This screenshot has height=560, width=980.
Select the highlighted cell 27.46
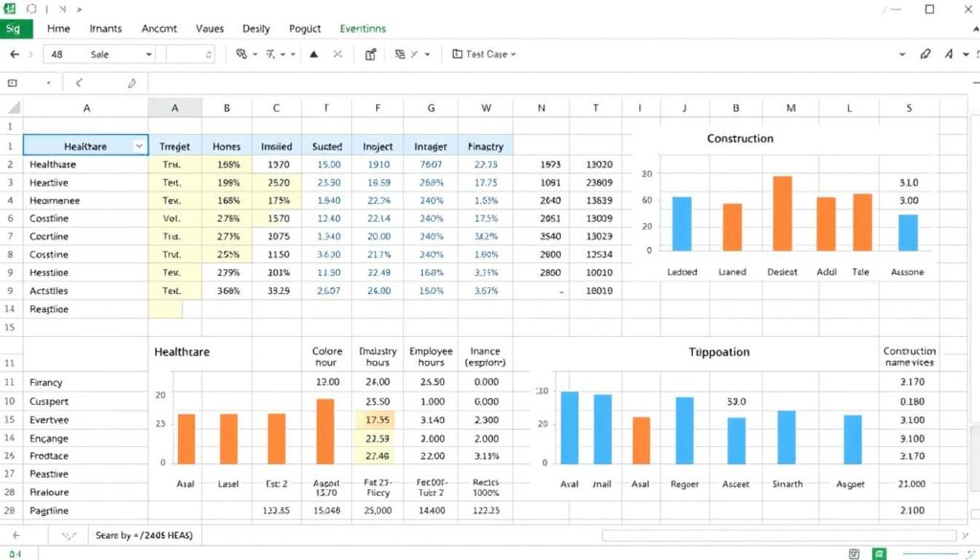tap(377, 457)
